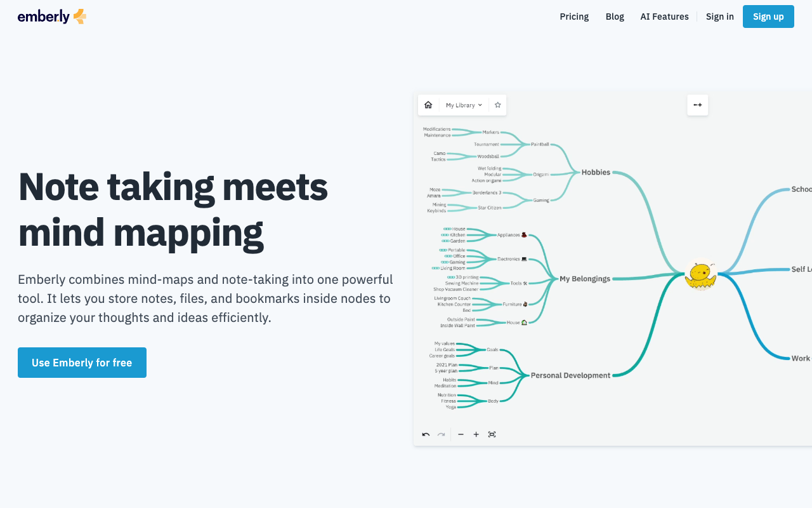Screen dimensions: 812x508
Task: Select the Hobbies node
Action: (x=596, y=172)
